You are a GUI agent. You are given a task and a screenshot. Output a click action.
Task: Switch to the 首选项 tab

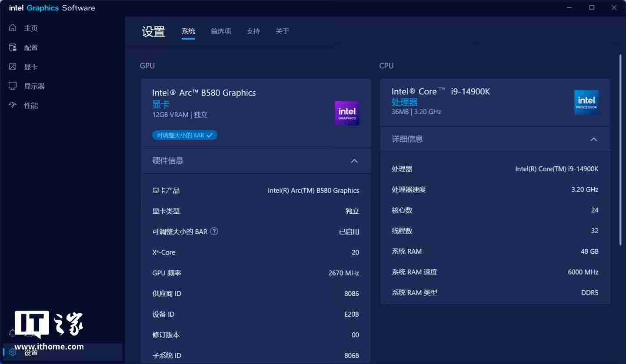[220, 31]
